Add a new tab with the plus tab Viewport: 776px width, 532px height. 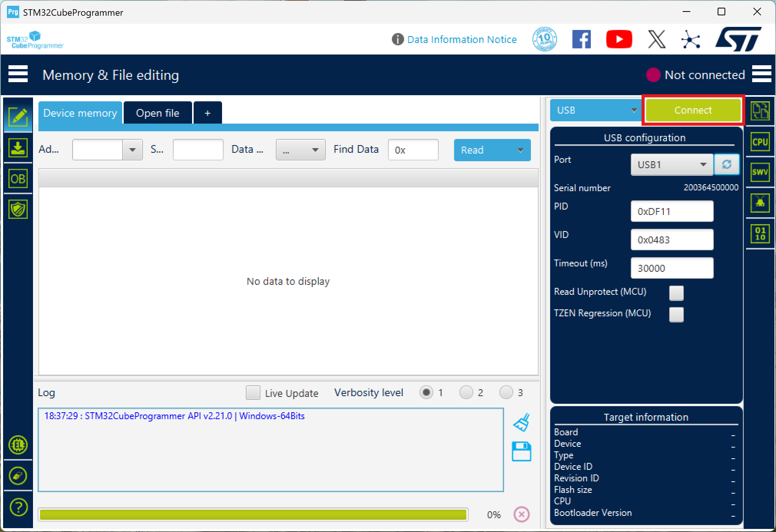click(x=207, y=113)
